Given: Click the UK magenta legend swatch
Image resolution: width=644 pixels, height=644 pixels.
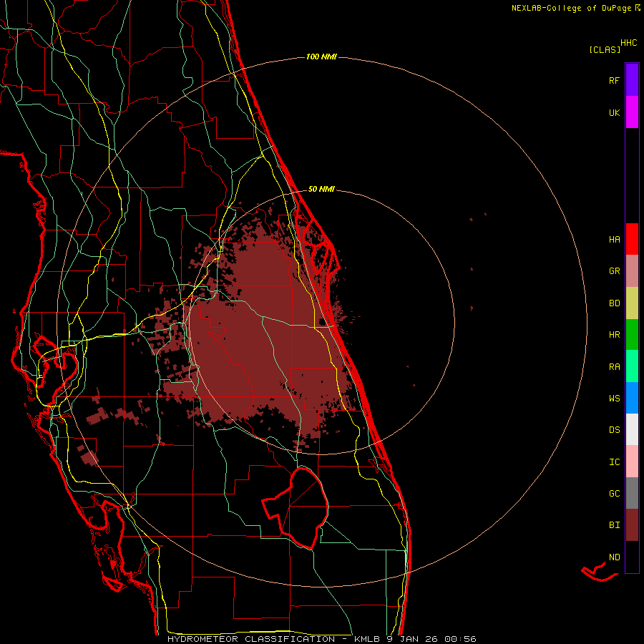Looking at the screenshot, I should click(x=632, y=112).
